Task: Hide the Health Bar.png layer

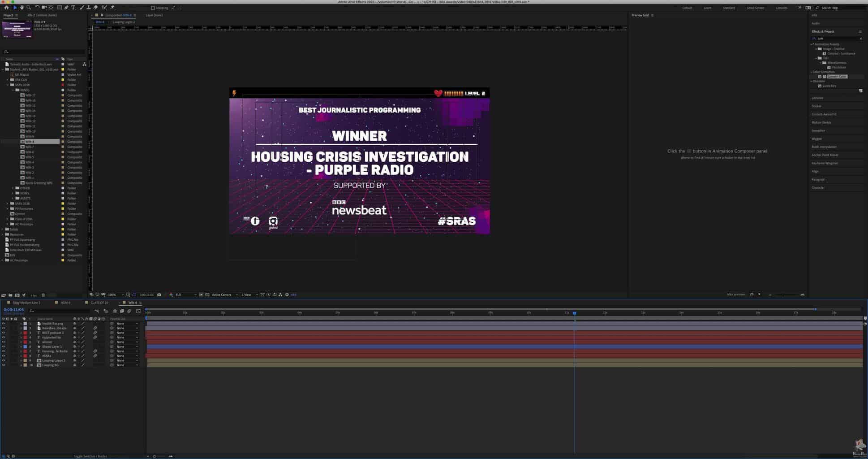Action: click(x=3, y=324)
